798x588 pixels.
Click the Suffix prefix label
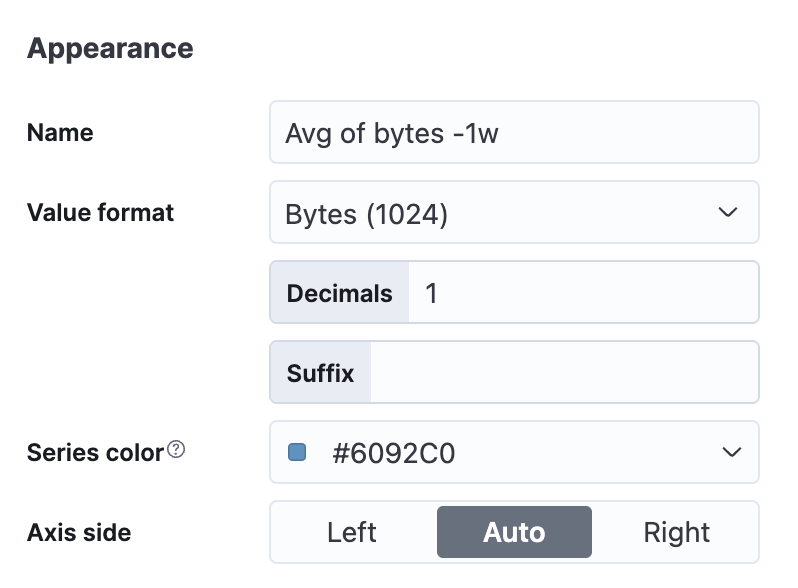point(320,373)
